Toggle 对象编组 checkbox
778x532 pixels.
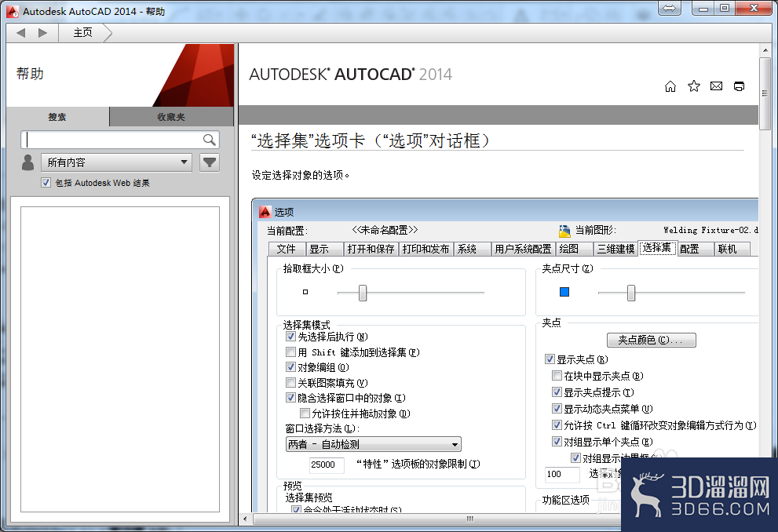click(x=290, y=367)
